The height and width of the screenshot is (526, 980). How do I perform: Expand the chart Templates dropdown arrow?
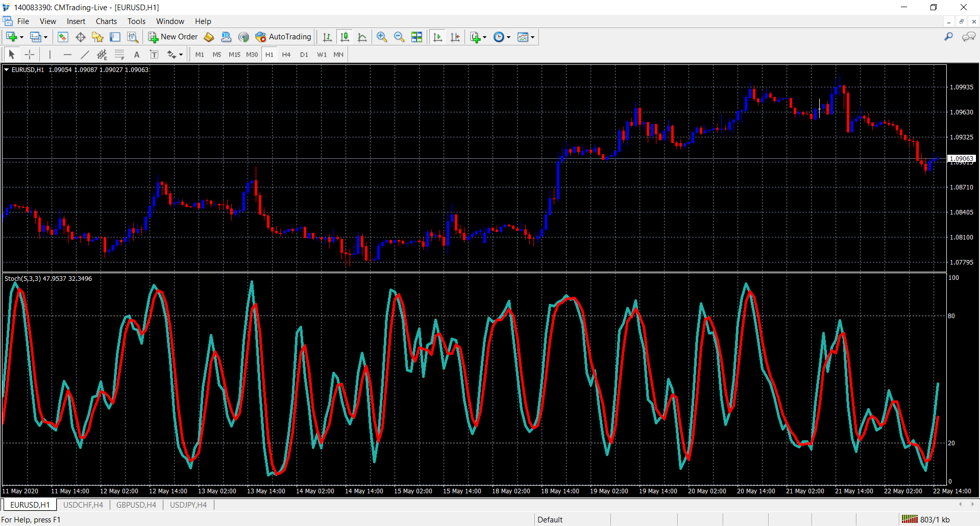(x=532, y=37)
